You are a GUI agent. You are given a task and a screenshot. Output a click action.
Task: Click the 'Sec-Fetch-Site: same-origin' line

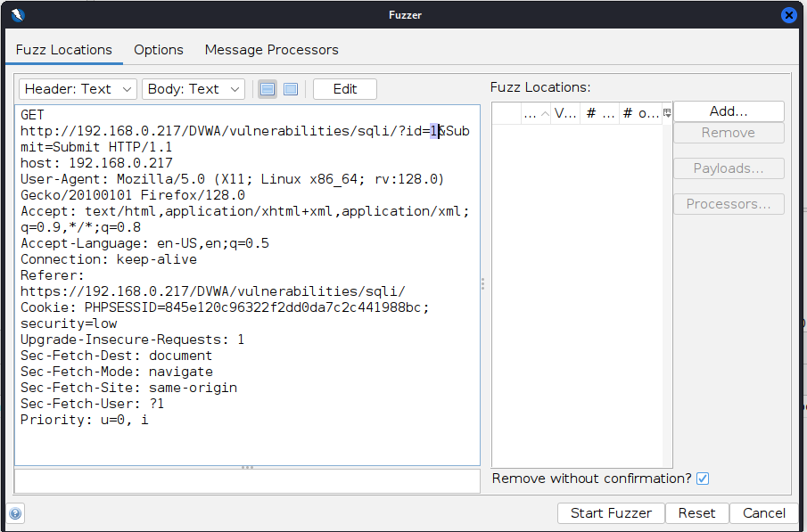[128, 388]
